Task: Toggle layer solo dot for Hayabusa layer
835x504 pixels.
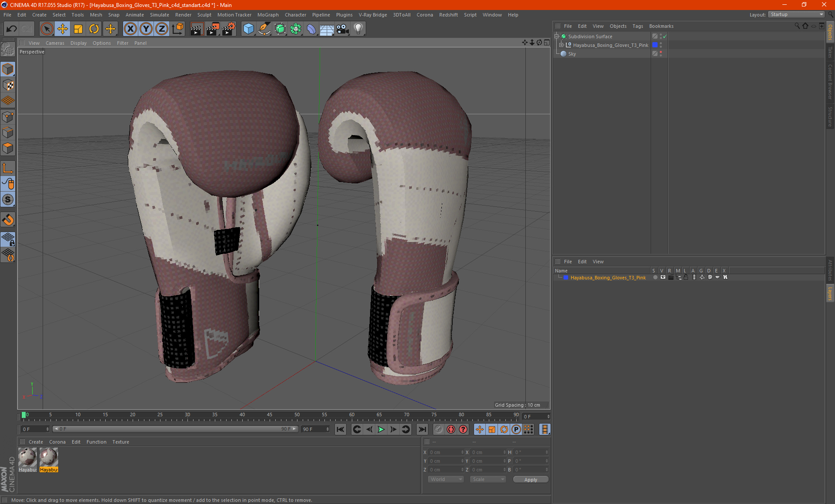Action: [655, 277]
